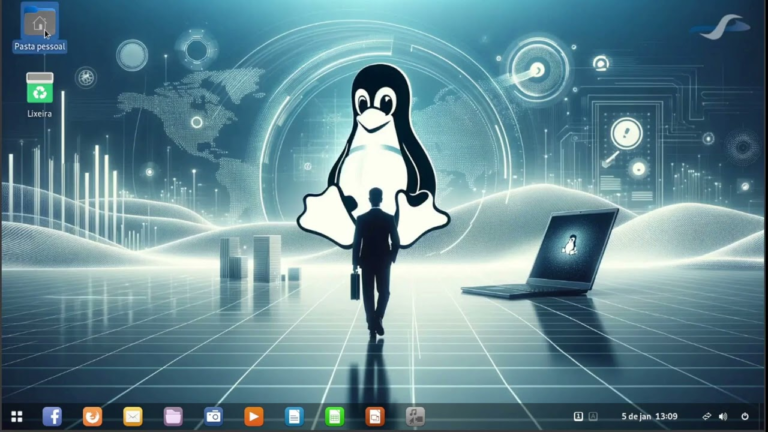
Task: Switch to the dim second workspace indicator
Action: pyautogui.click(x=593, y=416)
